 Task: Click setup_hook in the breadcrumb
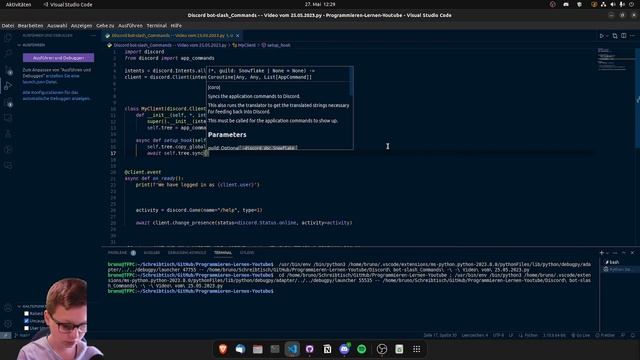tap(278, 45)
